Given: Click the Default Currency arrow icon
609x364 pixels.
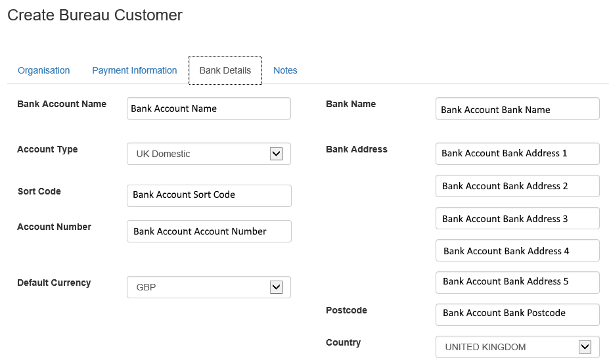Looking at the screenshot, I should 276,287.
